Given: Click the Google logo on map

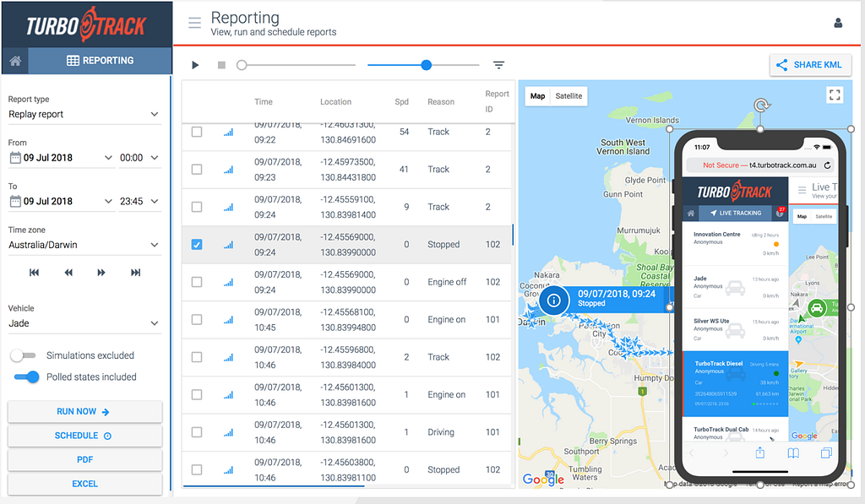Looking at the screenshot, I should pyautogui.click(x=543, y=480).
